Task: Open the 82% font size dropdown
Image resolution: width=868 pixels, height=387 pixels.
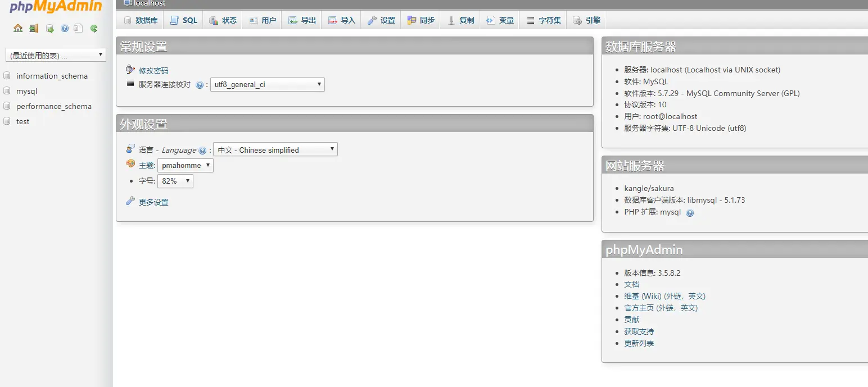Action: (175, 181)
